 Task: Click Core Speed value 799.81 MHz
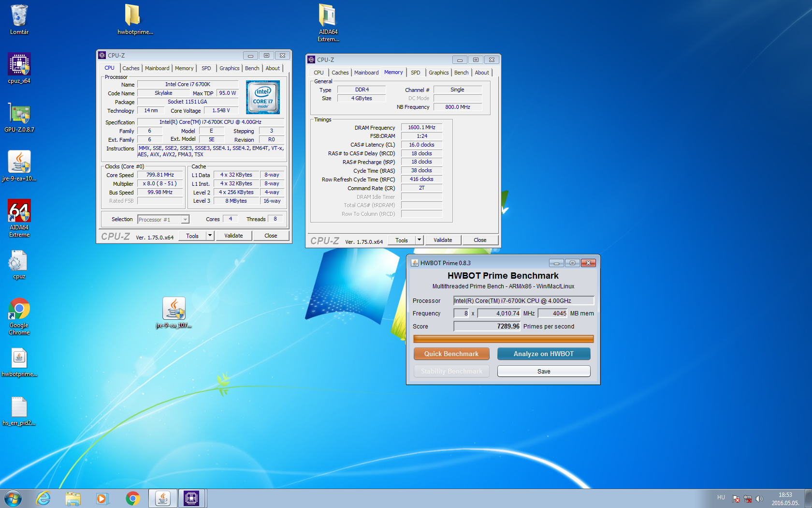tap(160, 175)
